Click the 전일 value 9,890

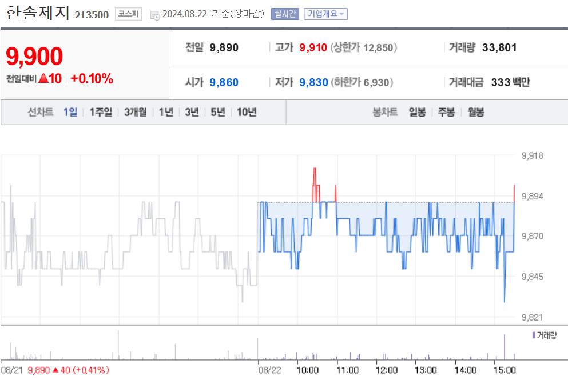224,48
